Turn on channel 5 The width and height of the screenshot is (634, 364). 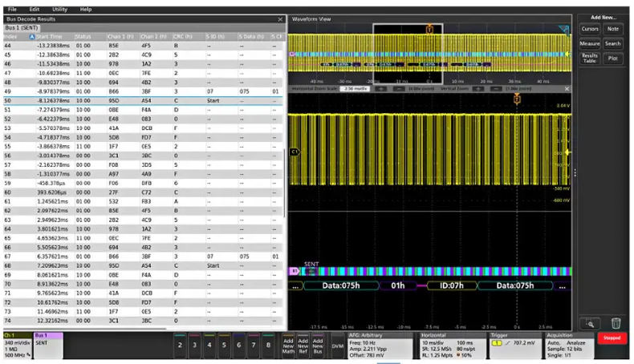point(224,346)
